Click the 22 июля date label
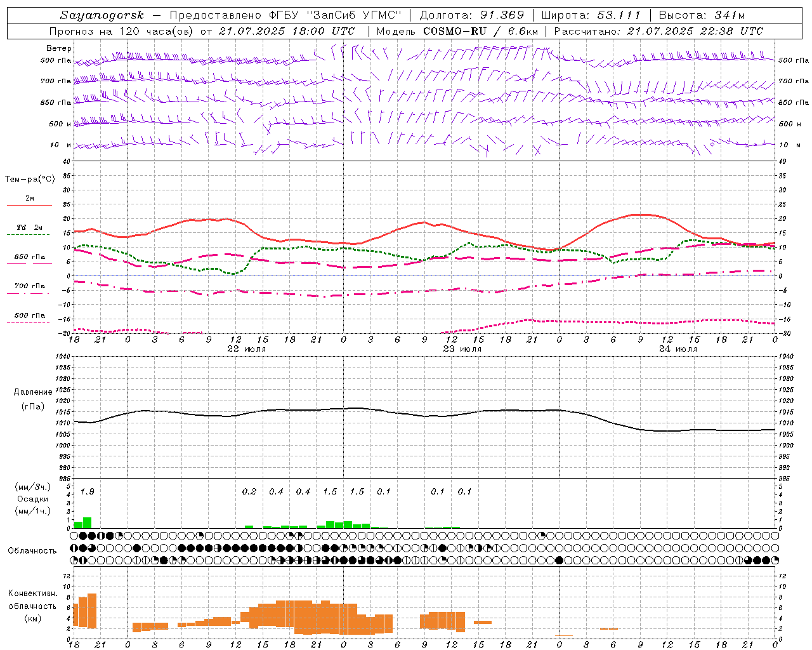The height and width of the screenshot is (650, 812). (247, 349)
